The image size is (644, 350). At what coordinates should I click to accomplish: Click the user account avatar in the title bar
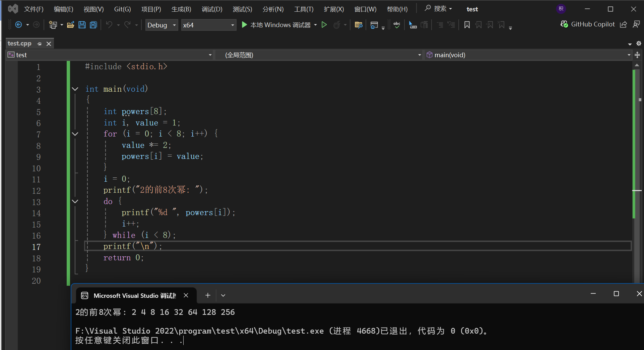[561, 9]
